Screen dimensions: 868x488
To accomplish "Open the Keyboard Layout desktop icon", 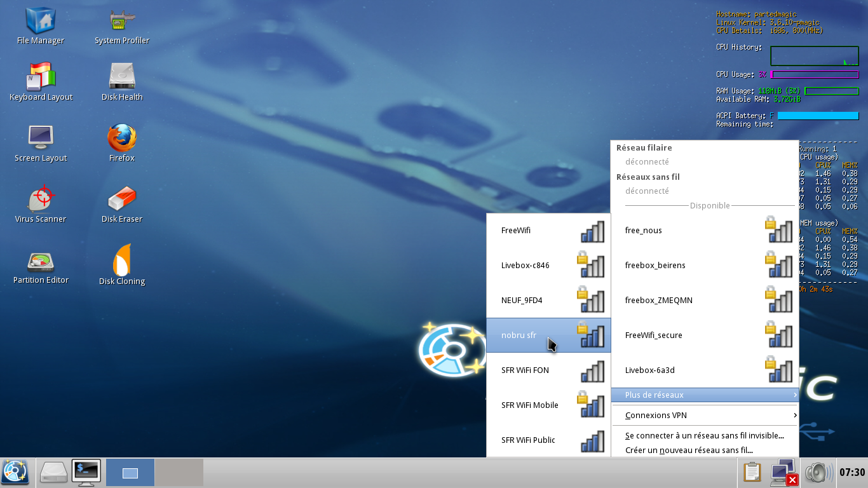I will pyautogui.click(x=41, y=82).
